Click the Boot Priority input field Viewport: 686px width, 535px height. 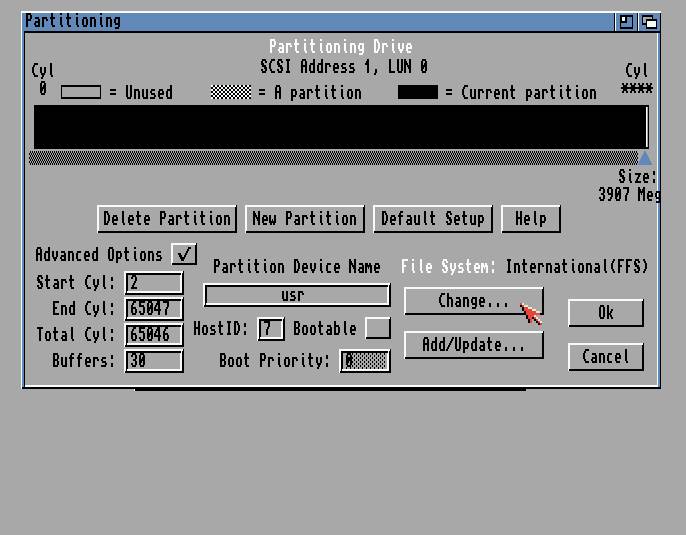point(364,360)
